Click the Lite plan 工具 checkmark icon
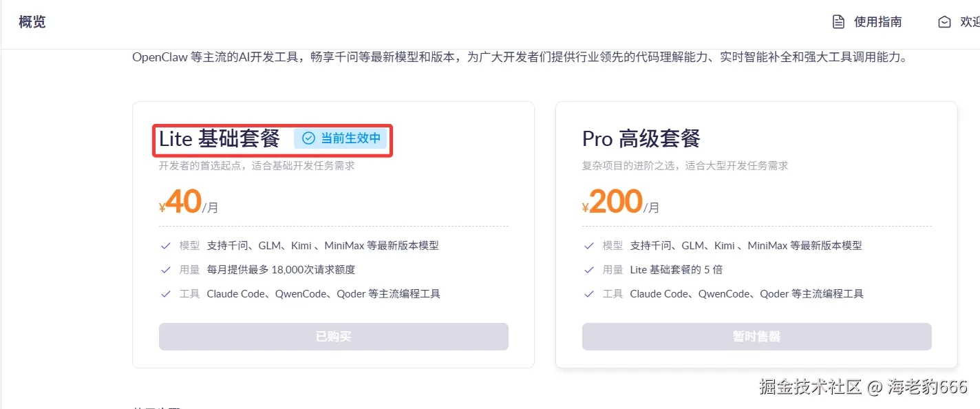The height and width of the screenshot is (409, 980). [165, 294]
